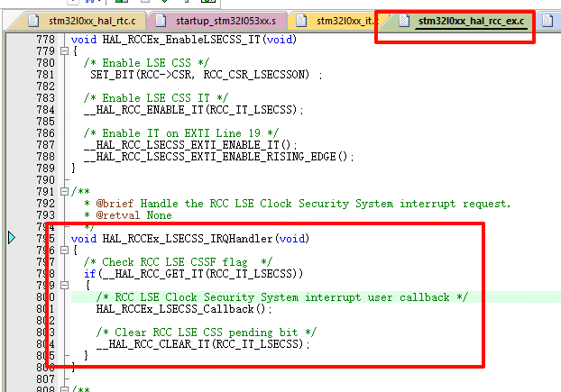561x392 pixels.
Task: Click the __HAL_RCC_CLEAR_IT(RCC_IT_LSECSS) statement
Action: point(203,344)
